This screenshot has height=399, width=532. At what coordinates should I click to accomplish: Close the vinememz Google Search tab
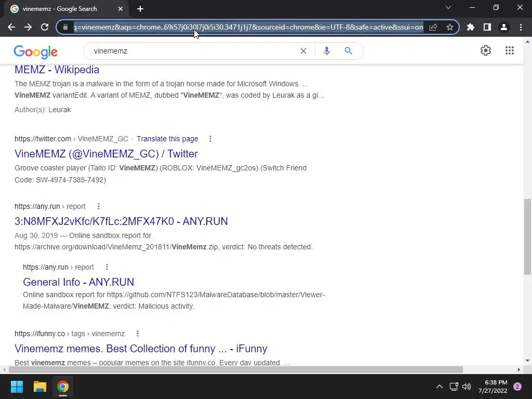[x=121, y=9]
